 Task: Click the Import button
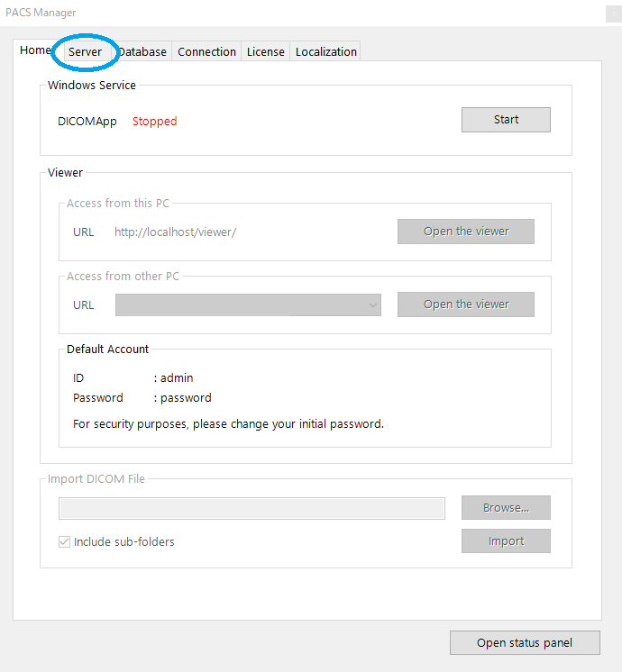pos(506,540)
